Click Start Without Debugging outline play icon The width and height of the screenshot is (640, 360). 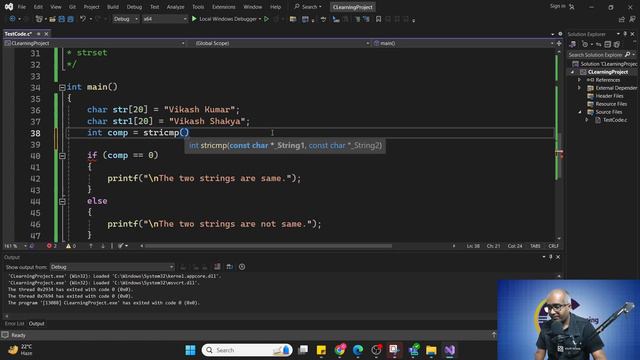(267, 19)
